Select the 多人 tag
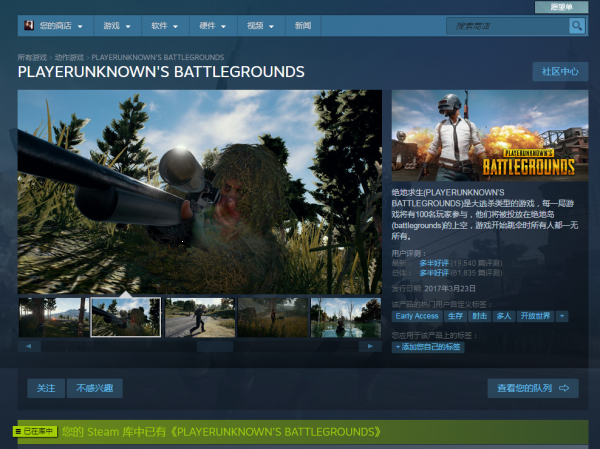This screenshot has width=600, height=449. tap(504, 316)
